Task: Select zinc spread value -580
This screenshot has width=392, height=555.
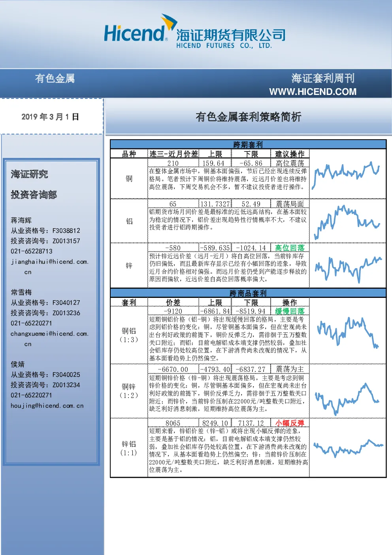Action: click(173, 248)
